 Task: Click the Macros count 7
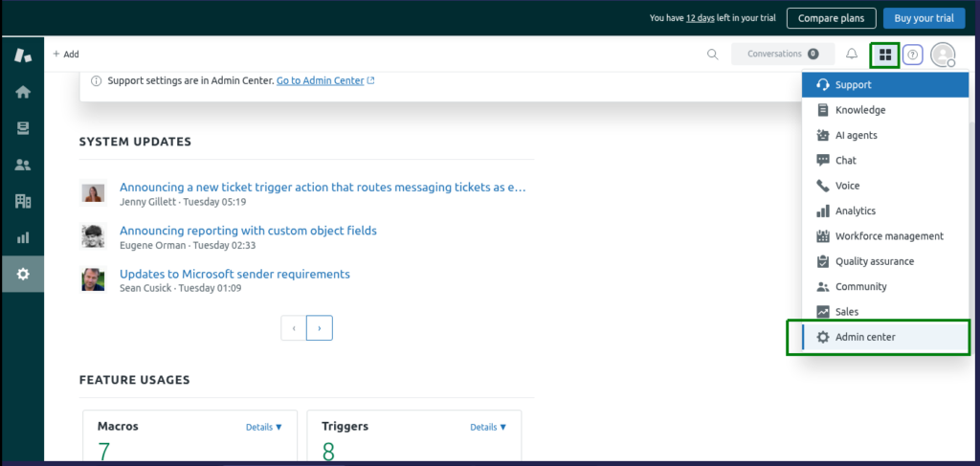tap(106, 452)
